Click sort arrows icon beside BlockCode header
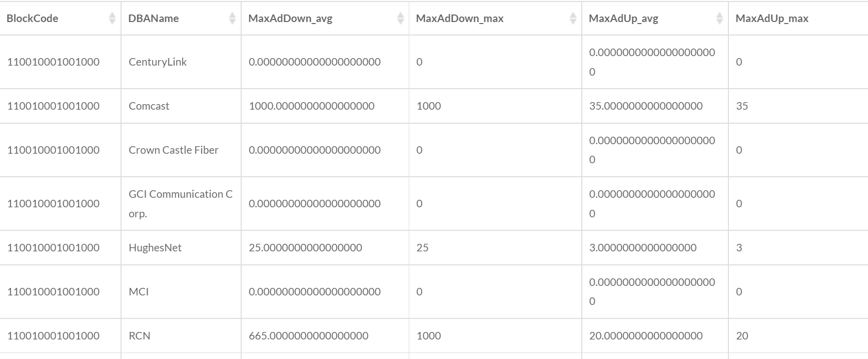Image resolution: width=868 pixels, height=359 pixels. point(112,19)
